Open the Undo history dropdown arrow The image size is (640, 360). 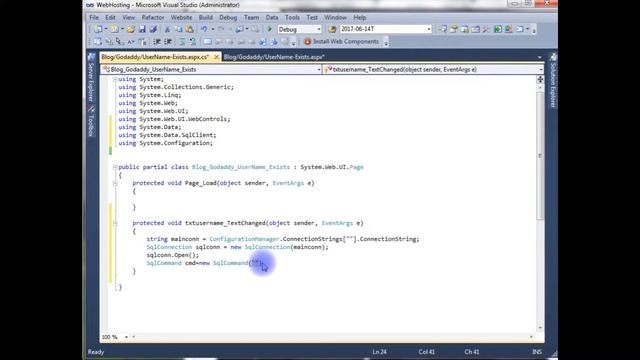213,29
